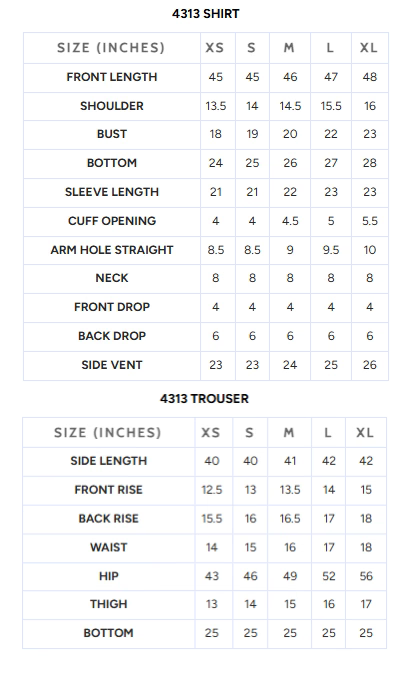The height and width of the screenshot is (678, 394).
Task: Select the BACK RISE row label
Action: tap(109, 518)
